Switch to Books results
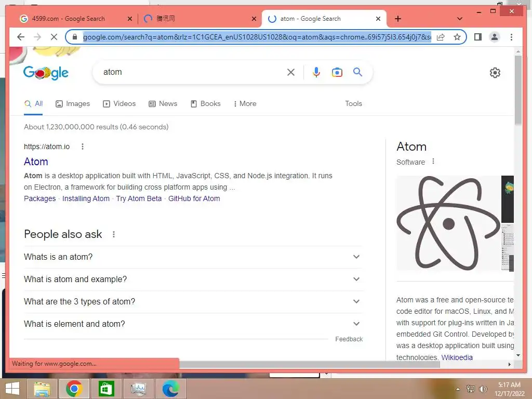The height and width of the screenshot is (399, 532). 206,103
